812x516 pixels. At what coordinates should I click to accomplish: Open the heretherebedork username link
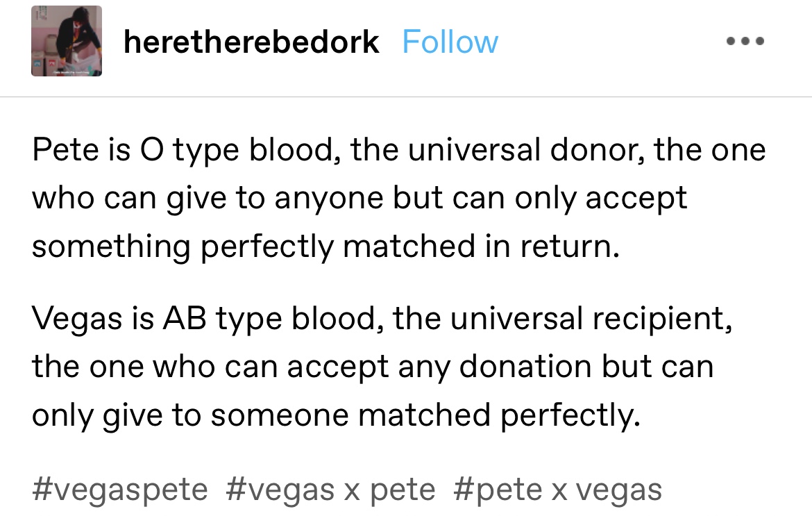[x=251, y=42]
